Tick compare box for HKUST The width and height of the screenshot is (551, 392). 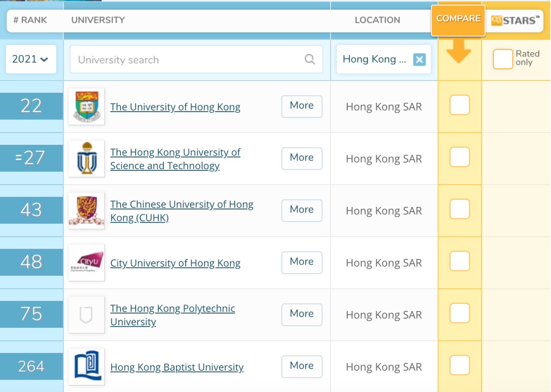click(460, 157)
